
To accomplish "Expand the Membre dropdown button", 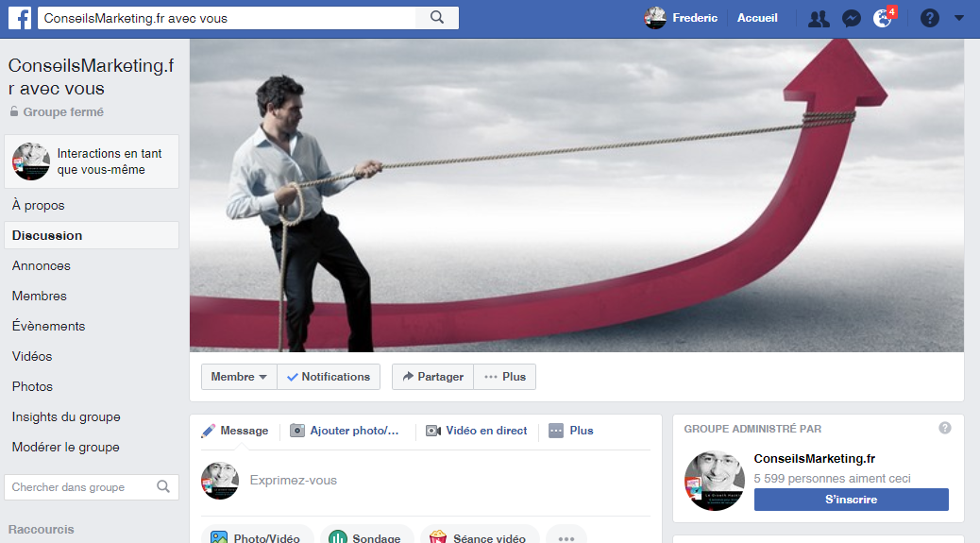I will tap(239, 377).
